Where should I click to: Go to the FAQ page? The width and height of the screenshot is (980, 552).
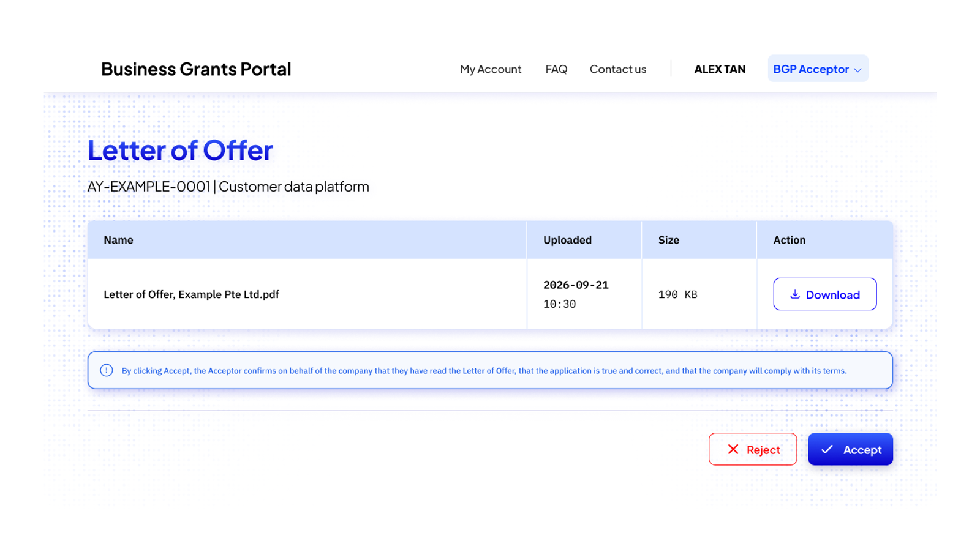pyautogui.click(x=556, y=69)
